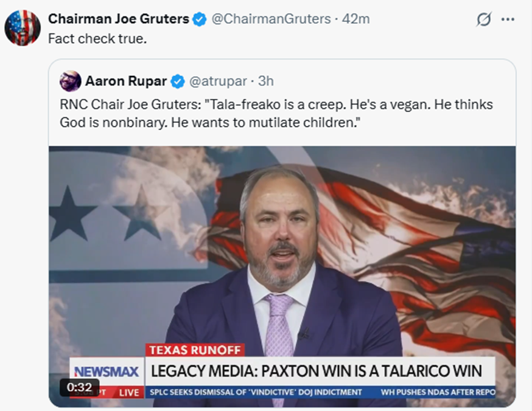
Task: Click the 0:32 video duration badge
Action: 79,387
